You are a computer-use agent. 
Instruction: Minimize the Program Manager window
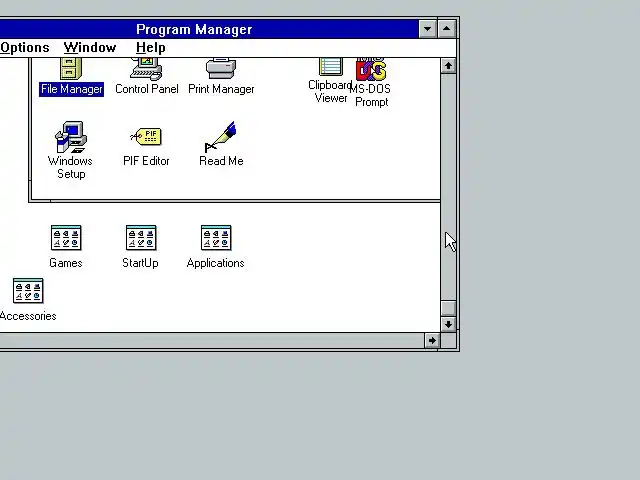pos(427,29)
